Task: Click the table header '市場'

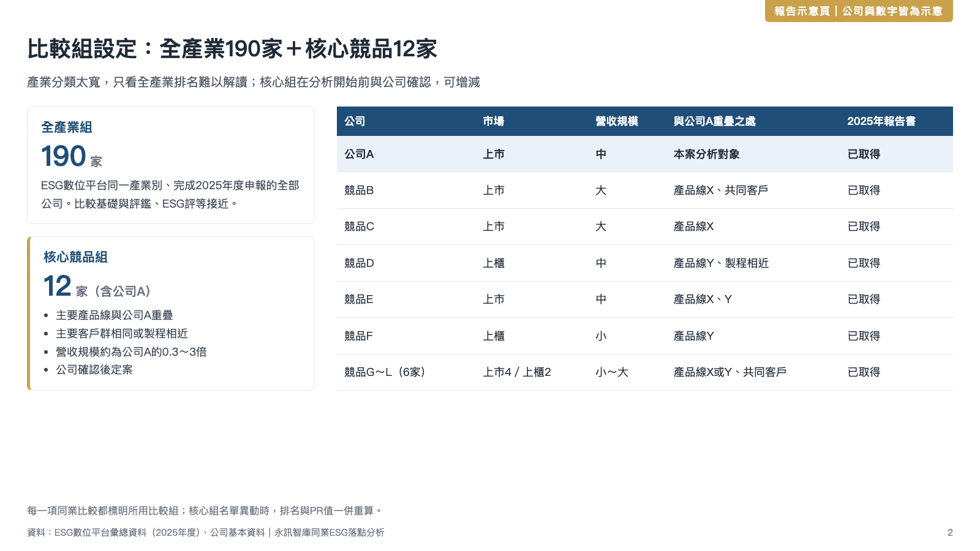Action: click(494, 121)
